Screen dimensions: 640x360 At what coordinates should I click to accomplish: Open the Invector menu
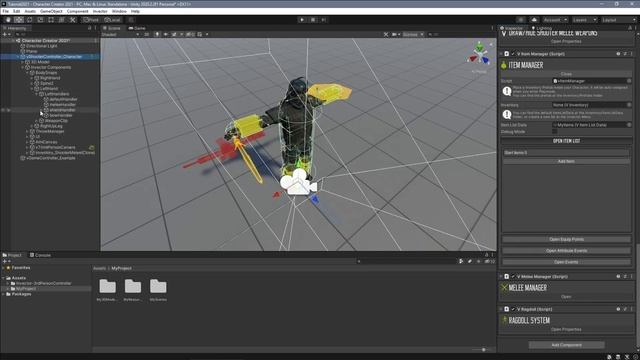tap(100, 11)
